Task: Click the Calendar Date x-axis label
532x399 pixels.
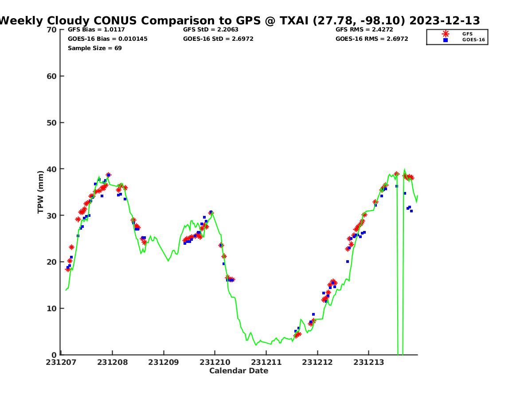Action: [239, 371]
